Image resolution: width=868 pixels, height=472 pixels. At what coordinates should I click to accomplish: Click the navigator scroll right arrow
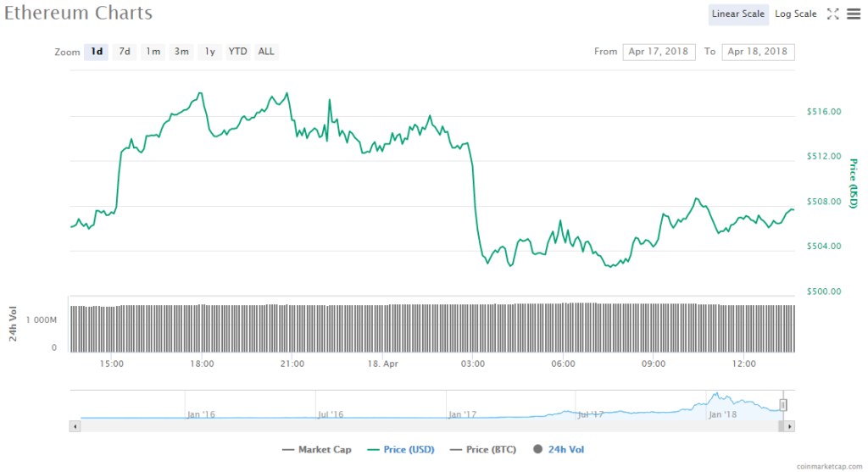coord(790,426)
